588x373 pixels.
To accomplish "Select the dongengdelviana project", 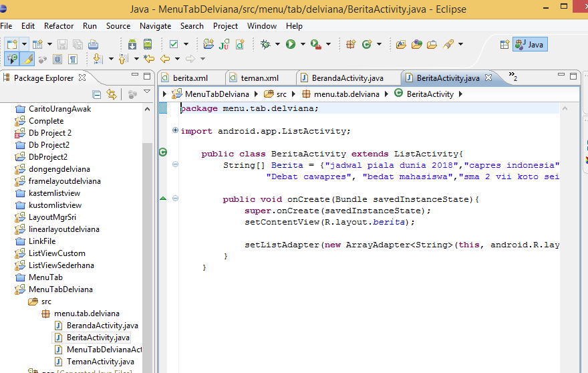I will (x=59, y=169).
